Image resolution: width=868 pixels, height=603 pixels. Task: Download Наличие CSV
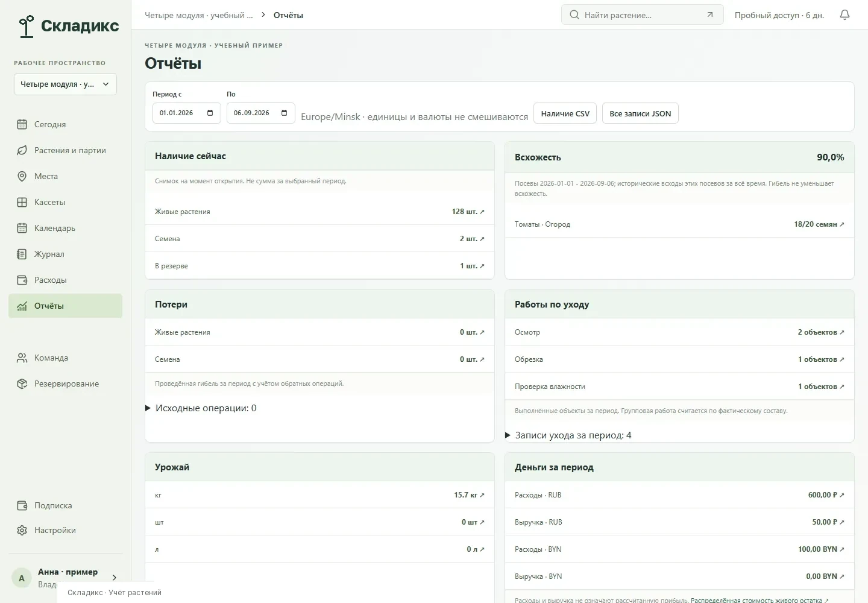(x=565, y=113)
